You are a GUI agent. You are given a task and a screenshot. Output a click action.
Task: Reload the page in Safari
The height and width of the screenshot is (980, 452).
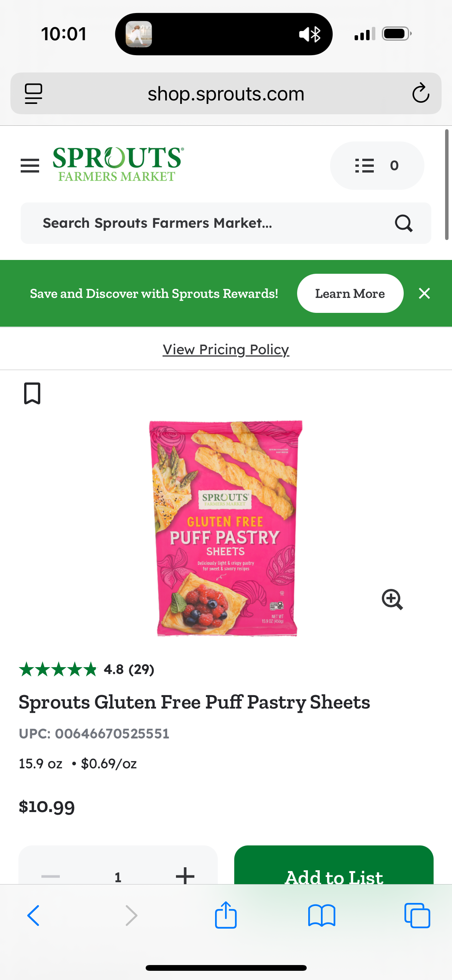click(421, 93)
